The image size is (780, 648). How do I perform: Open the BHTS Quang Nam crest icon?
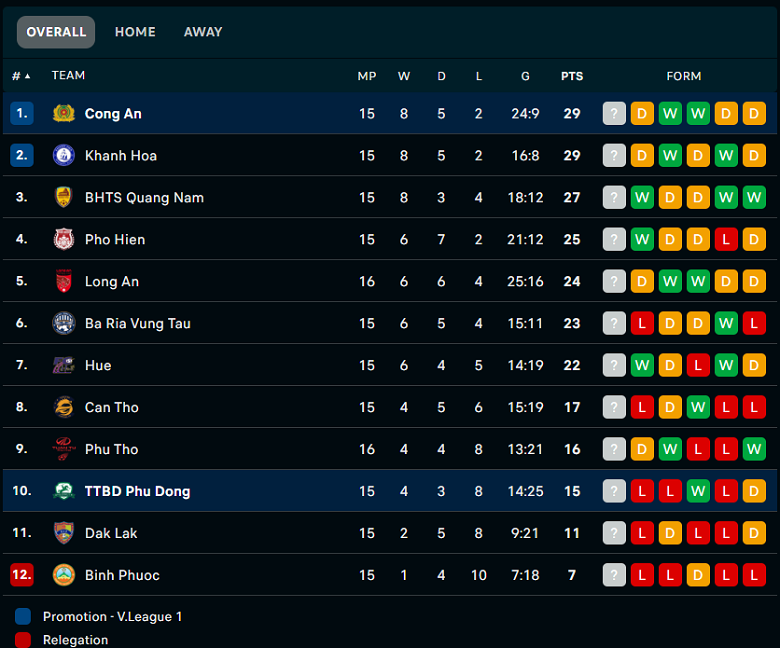click(x=64, y=197)
